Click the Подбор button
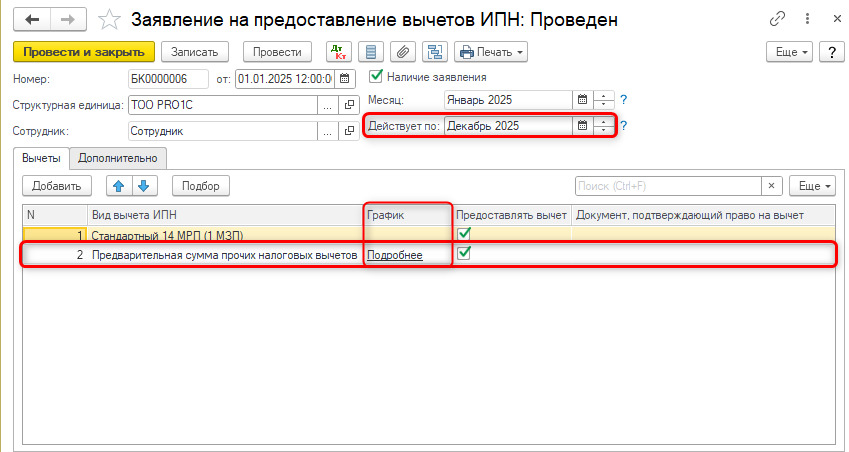849x452 pixels. (201, 186)
